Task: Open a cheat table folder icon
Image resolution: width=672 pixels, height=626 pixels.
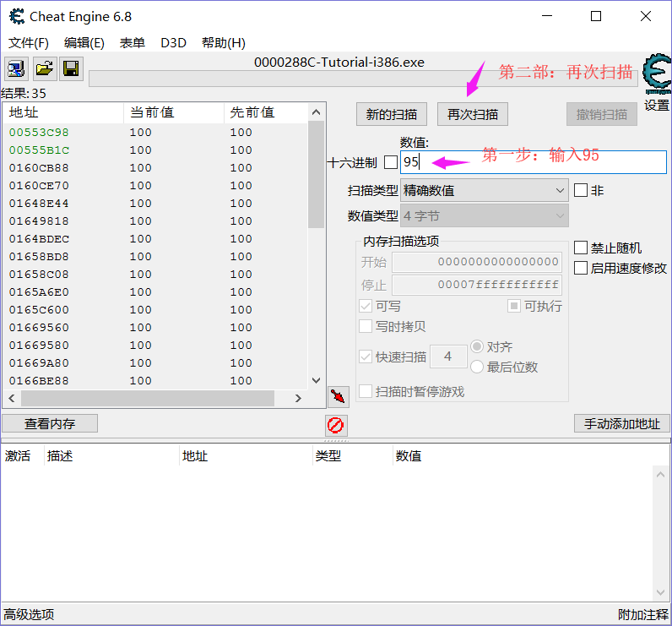Action: [45, 68]
